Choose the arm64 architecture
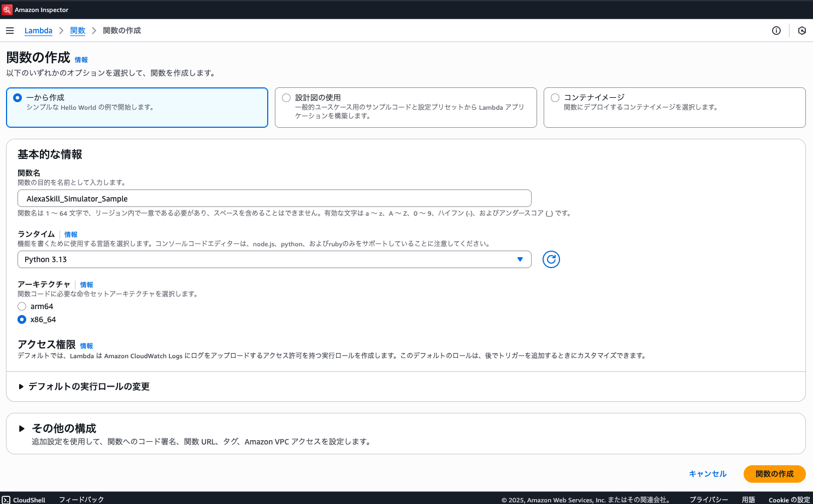This screenshot has height=504, width=813. click(x=21, y=306)
